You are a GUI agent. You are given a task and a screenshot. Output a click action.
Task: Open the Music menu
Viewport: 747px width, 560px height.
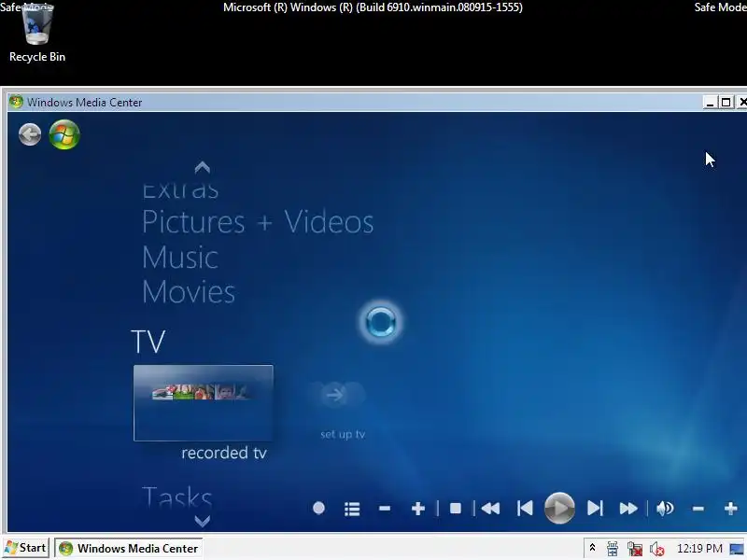point(180,258)
